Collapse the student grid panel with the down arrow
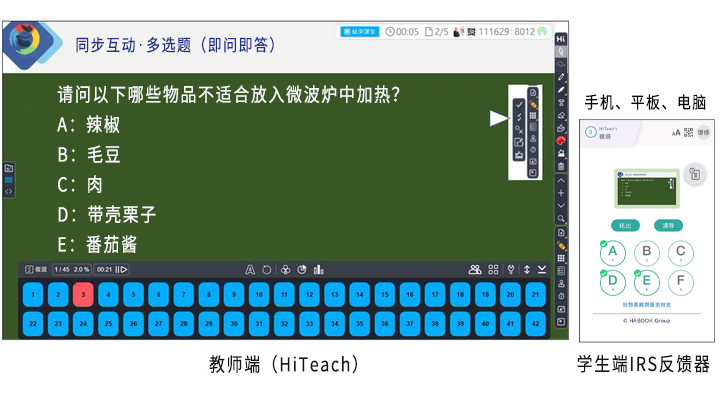 coord(541,269)
